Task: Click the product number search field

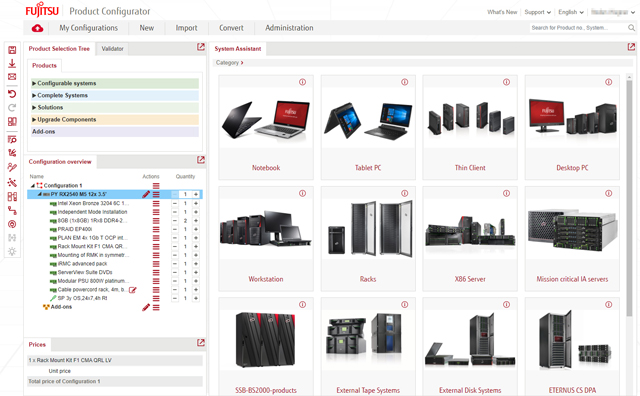Action: [579, 28]
